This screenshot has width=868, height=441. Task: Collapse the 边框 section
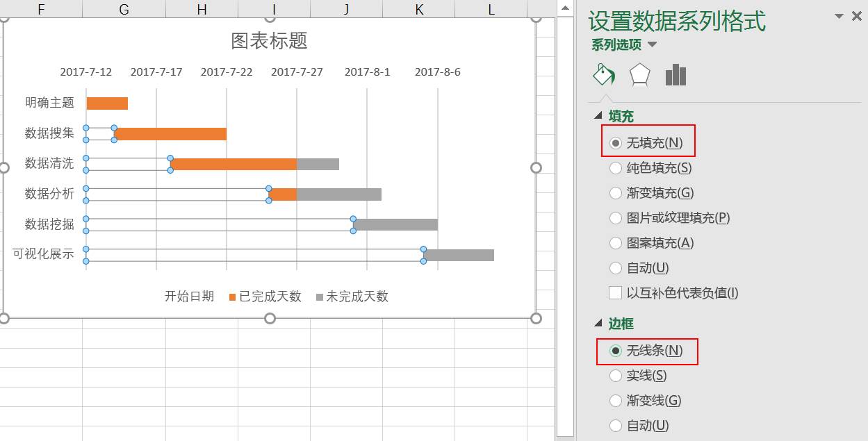coord(598,324)
